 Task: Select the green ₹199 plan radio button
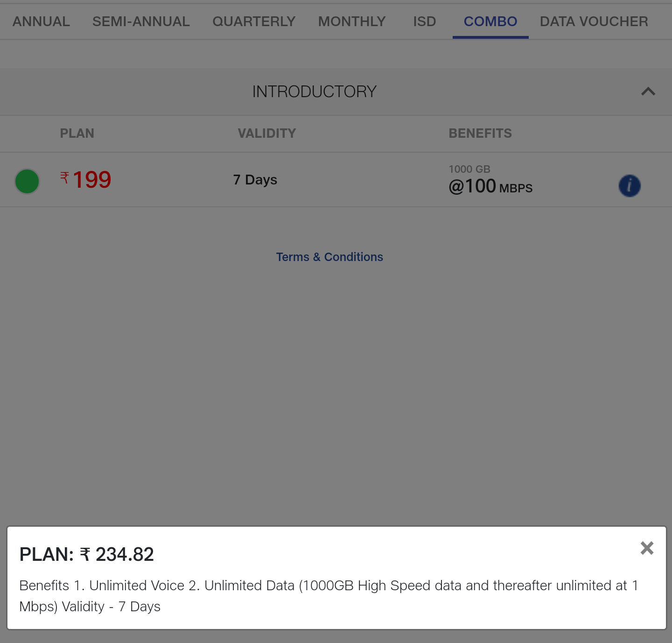pyautogui.click(x=27, y=181)
